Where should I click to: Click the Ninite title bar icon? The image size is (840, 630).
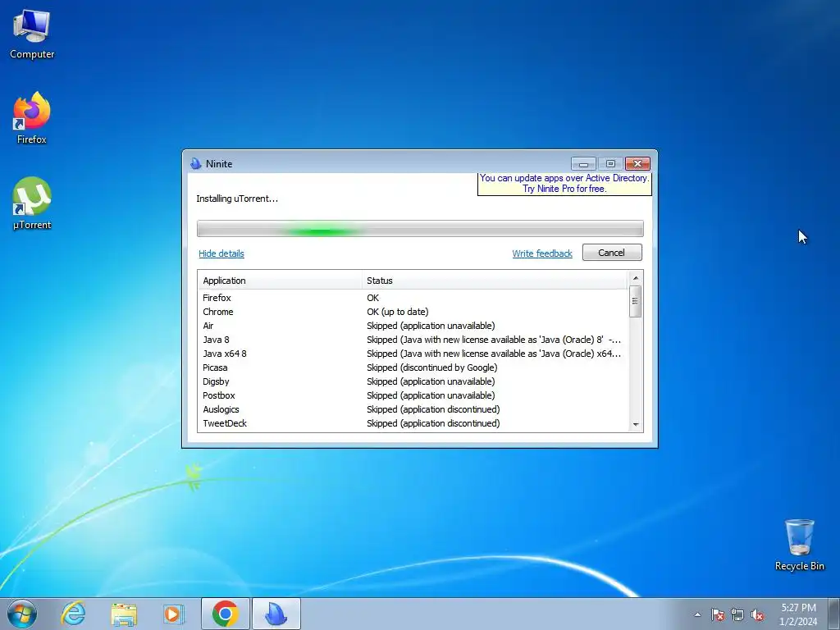click(x=196, y=163)
